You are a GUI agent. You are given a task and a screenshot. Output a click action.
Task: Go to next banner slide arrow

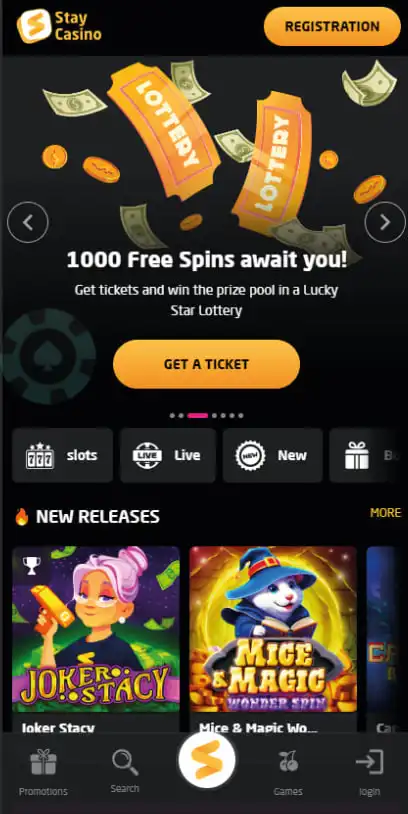[x=385, y=222]
